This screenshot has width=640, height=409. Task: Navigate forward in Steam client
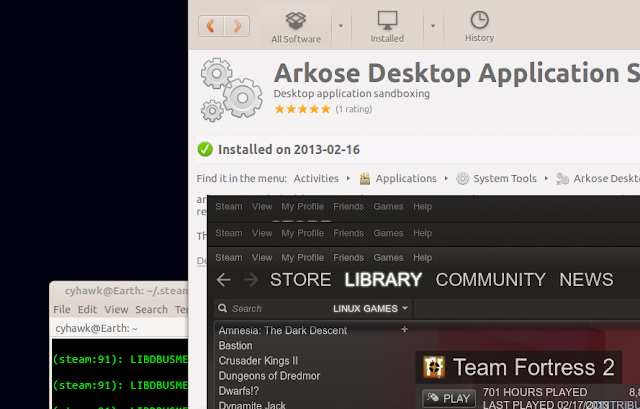point(251,280)
